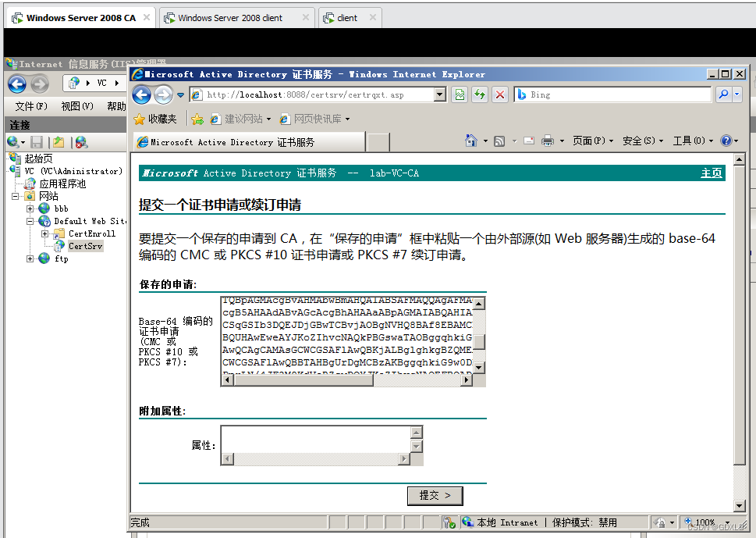
Task: Switch to Windows Server 2008 client tab
Action: click(236, 18)
